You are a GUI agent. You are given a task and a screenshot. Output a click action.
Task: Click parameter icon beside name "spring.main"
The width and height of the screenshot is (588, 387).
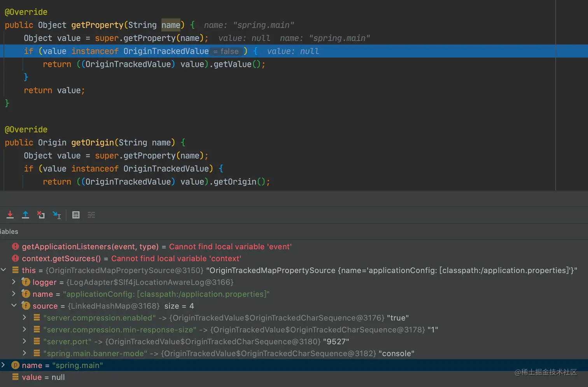(16, 365)
